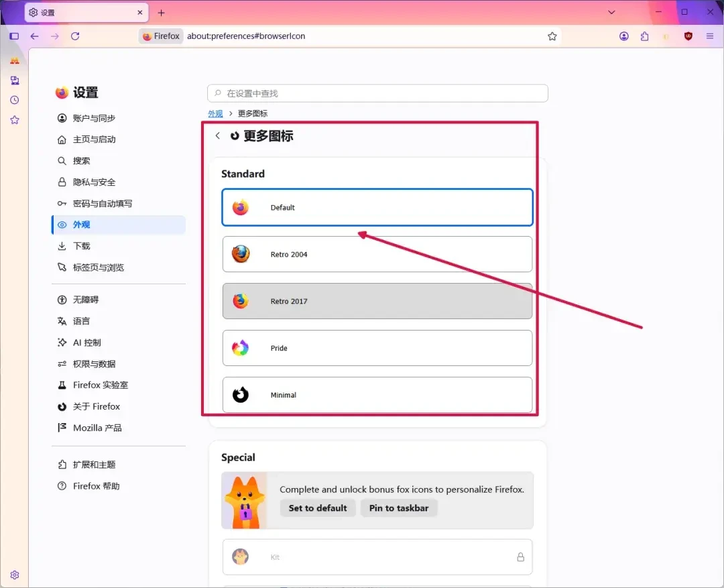724x588 pixels.
Task: Go back using the arrow beside 更多图标
Action: [217, 136]
